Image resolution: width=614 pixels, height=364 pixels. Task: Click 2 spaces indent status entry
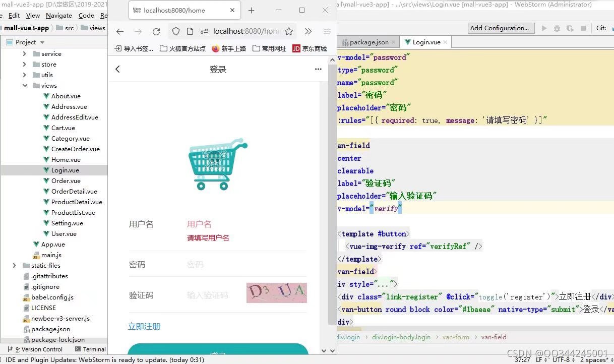[595, 359]
